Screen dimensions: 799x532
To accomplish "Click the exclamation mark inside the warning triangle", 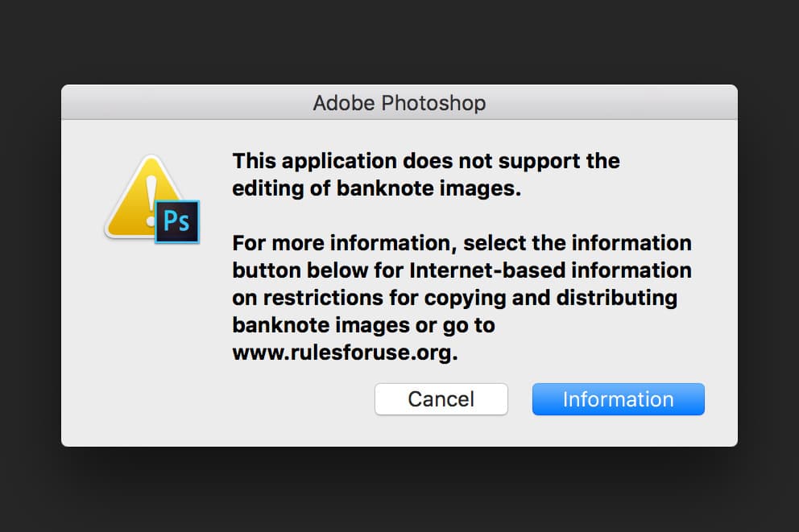I will (x=151, y=201).
